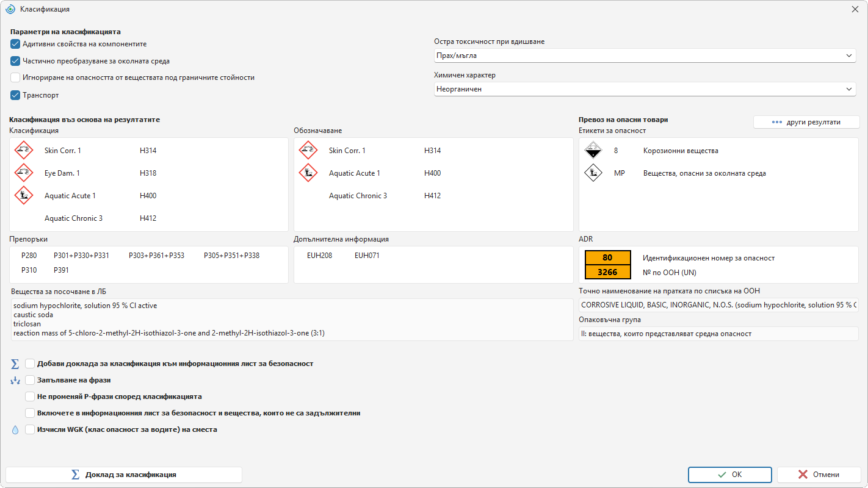Enable Игнориране на опасността под граничните стойности
This screenshot has width=868, height=488.
(x=15, y=77)
